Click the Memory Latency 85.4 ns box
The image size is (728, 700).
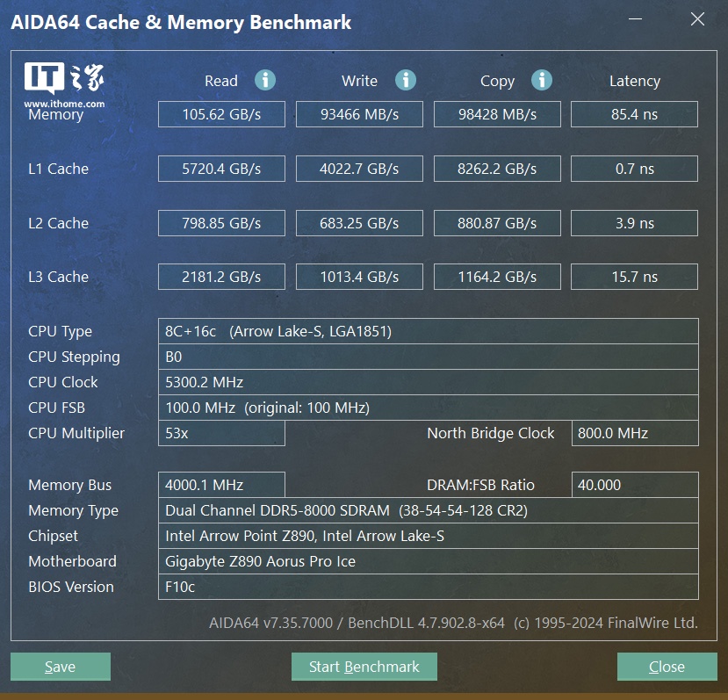(634, 114)
